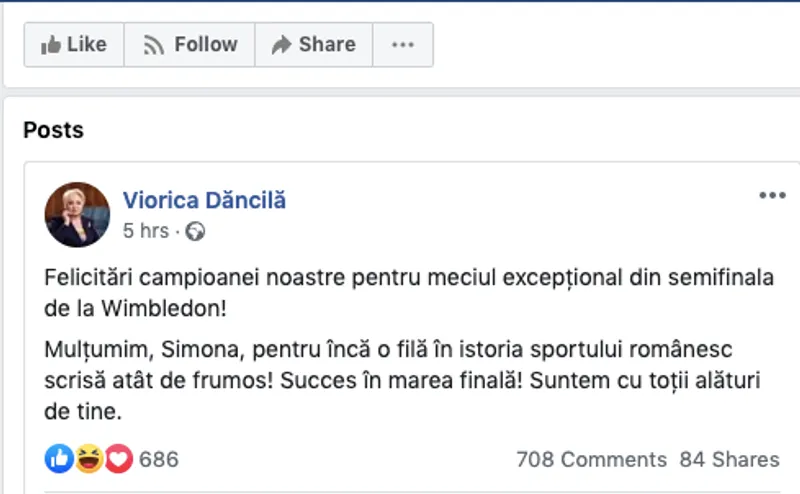
Task: View the 686 reactions count
Action: 159,460
